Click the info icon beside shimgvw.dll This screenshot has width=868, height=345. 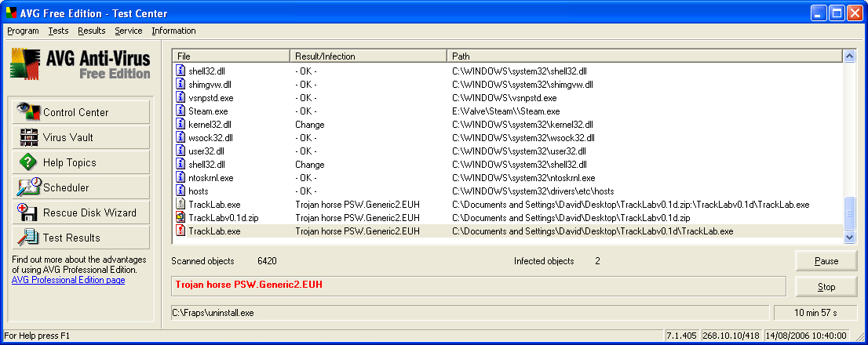pos(181,84)
